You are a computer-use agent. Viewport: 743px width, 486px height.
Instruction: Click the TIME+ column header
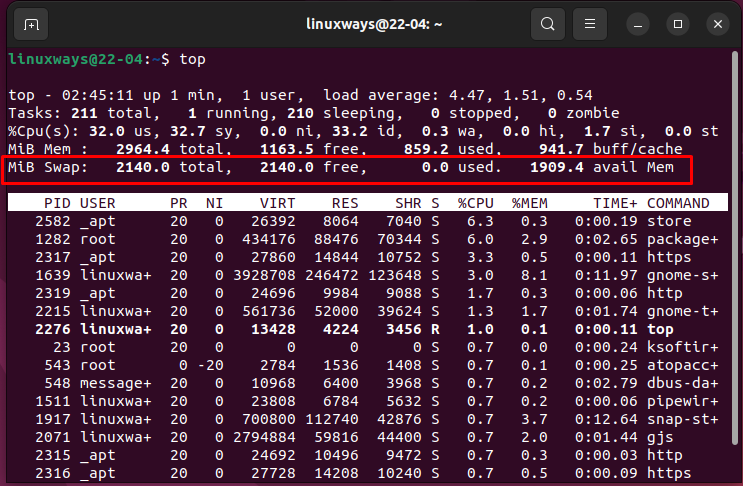click(x=616, y=203)
